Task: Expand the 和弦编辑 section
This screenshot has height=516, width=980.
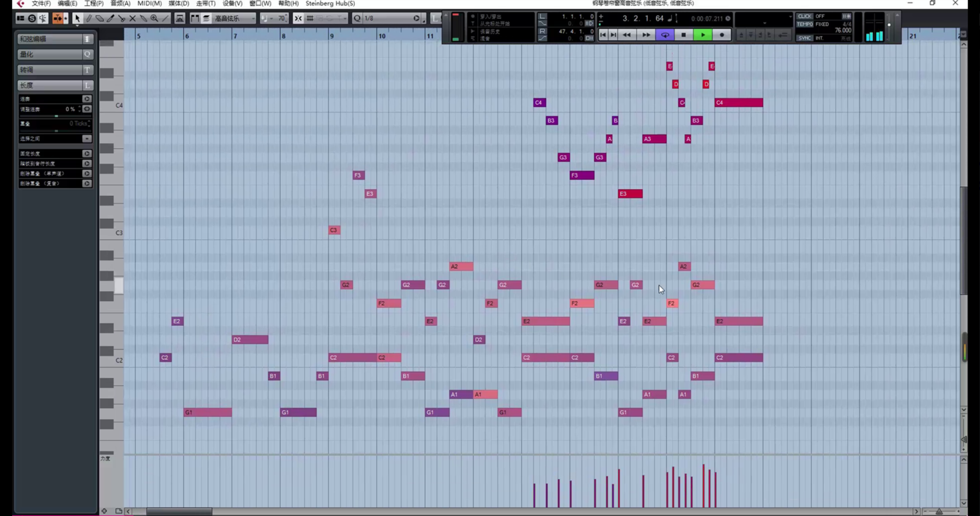Action: click(55, 39)
